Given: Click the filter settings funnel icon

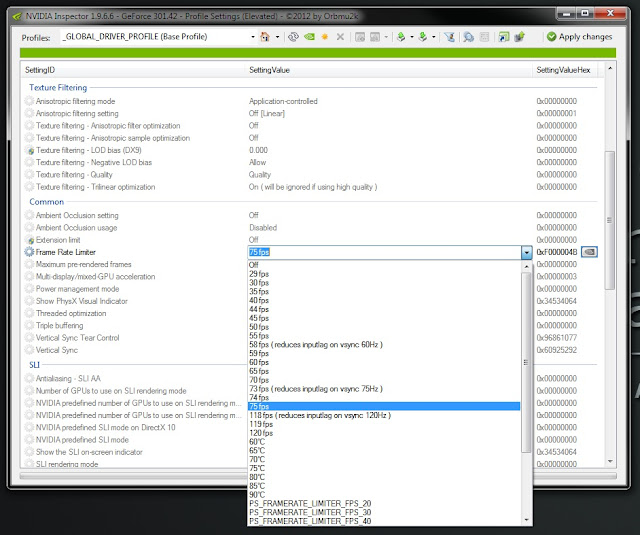Looking at the screenshot, I should (x=449, y=37).
